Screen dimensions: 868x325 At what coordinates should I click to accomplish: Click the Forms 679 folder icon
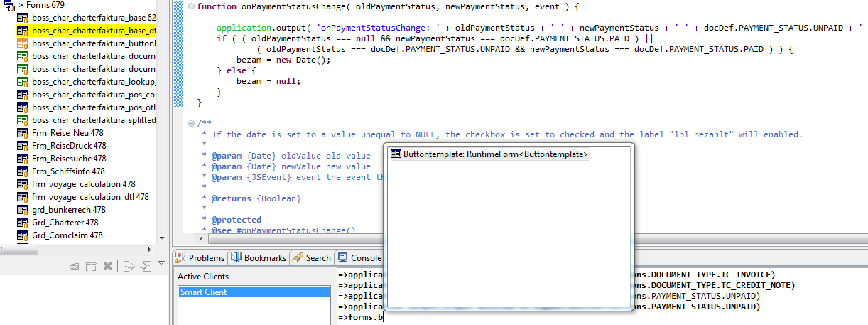pyautogui.click(x=10, y=6)
